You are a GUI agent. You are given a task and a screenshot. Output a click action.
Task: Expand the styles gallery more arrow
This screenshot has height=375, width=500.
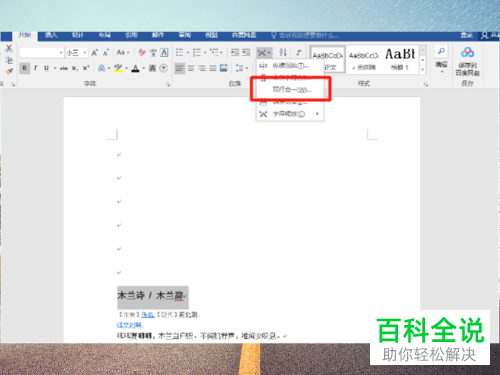point(423,70)
